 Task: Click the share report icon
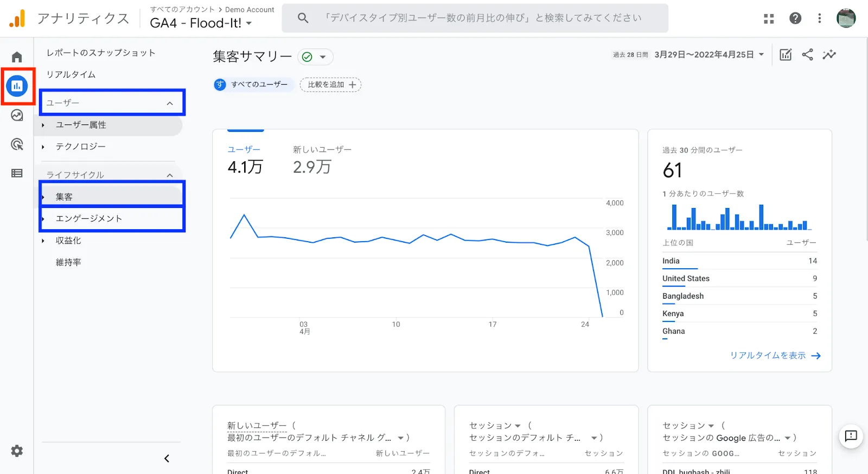[x=807, y=54]
